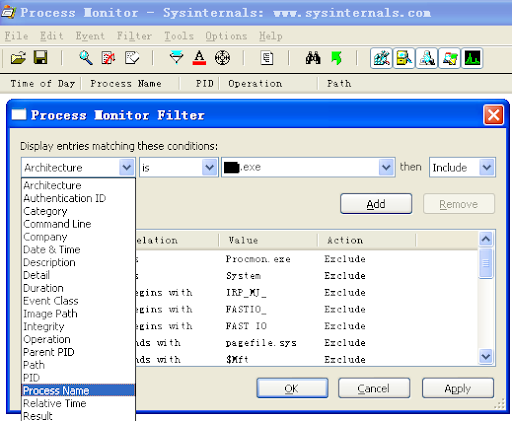Image resolution: width=512 pixels, height=421 pixels.
Task: Select Parent PID from the list
Action: (x=78, y=352)
